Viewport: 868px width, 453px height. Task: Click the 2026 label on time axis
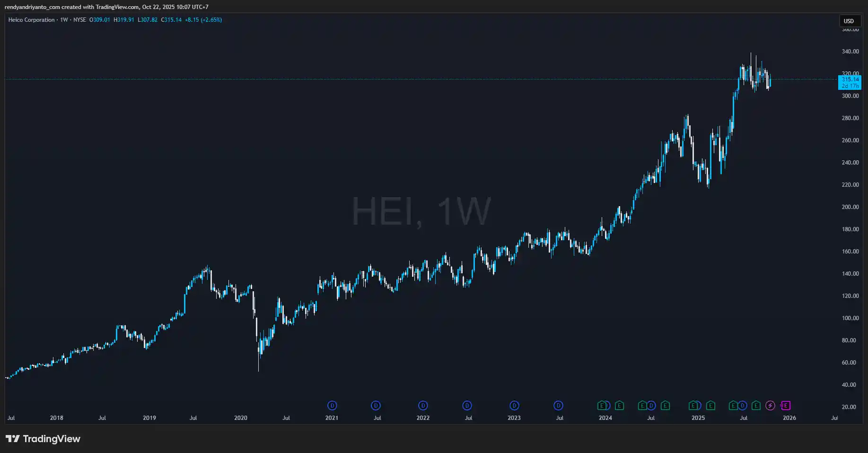tap(789, 418)
